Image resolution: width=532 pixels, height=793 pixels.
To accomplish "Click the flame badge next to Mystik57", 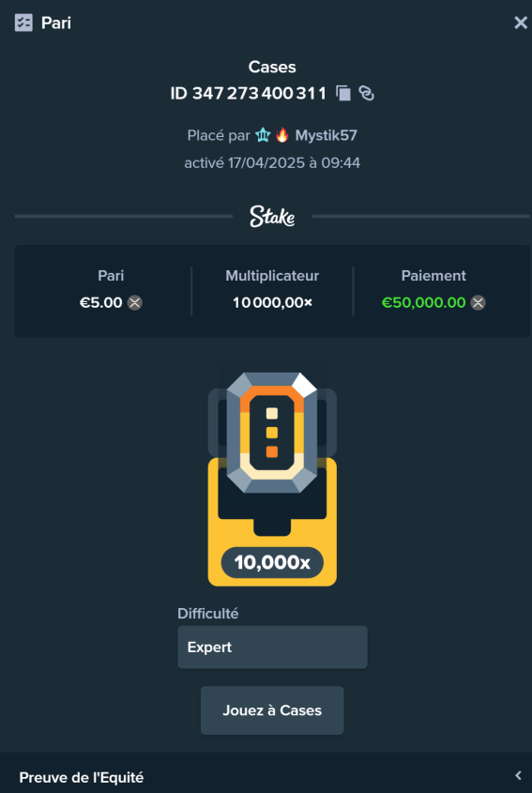I will 282,135.
